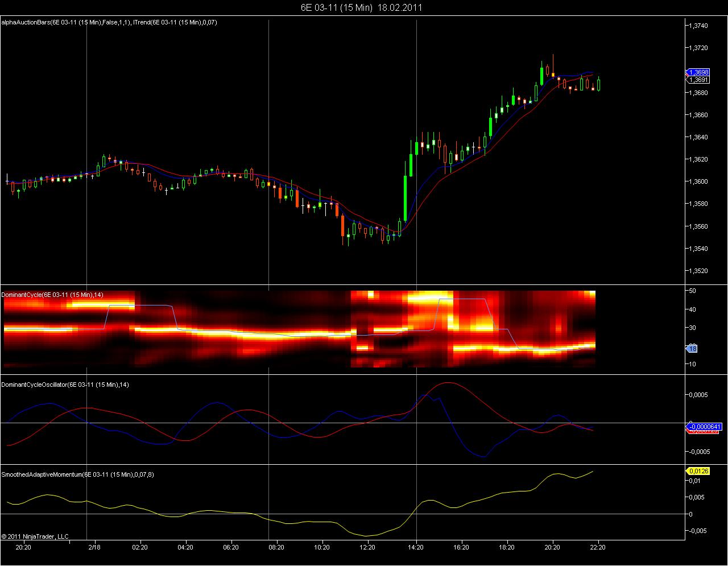Click the 1,3600 price axis label
This screenshot has height=566, width=728.
pyautogui.click(x=698, y=181)
